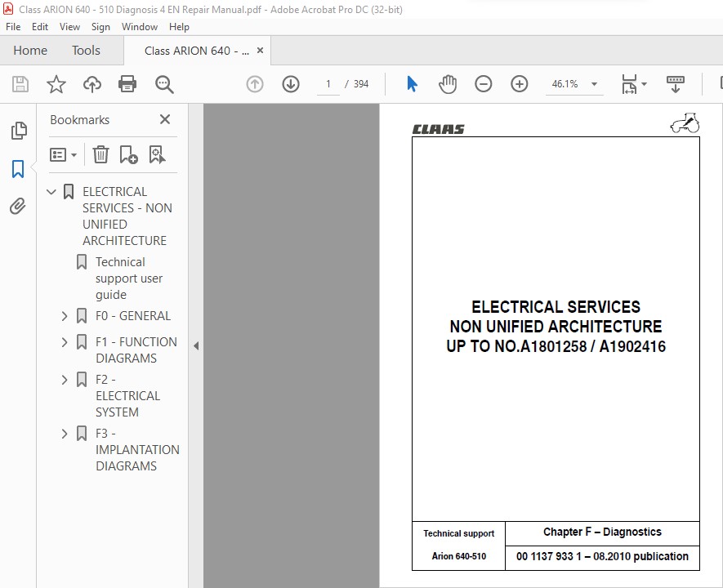Open the Find text magnifier tool
Image resolution: width=723 pixels, height=588 pixels.
(164, 85)
